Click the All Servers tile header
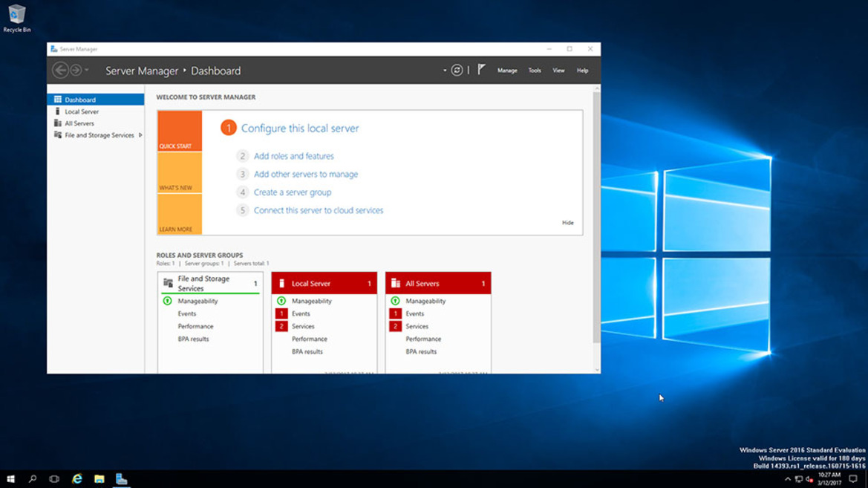This screenshot has width=868, height=488. coord(438,283)
